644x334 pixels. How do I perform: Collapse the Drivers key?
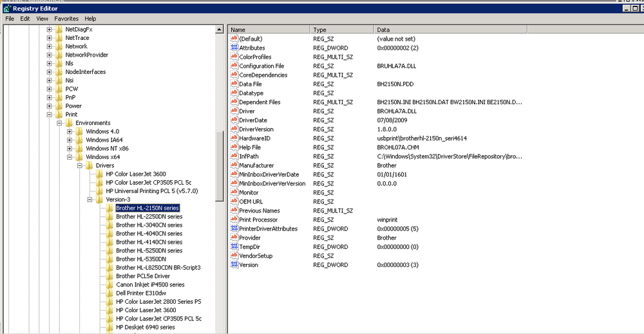pyautogui.click(x=80, y=166)
